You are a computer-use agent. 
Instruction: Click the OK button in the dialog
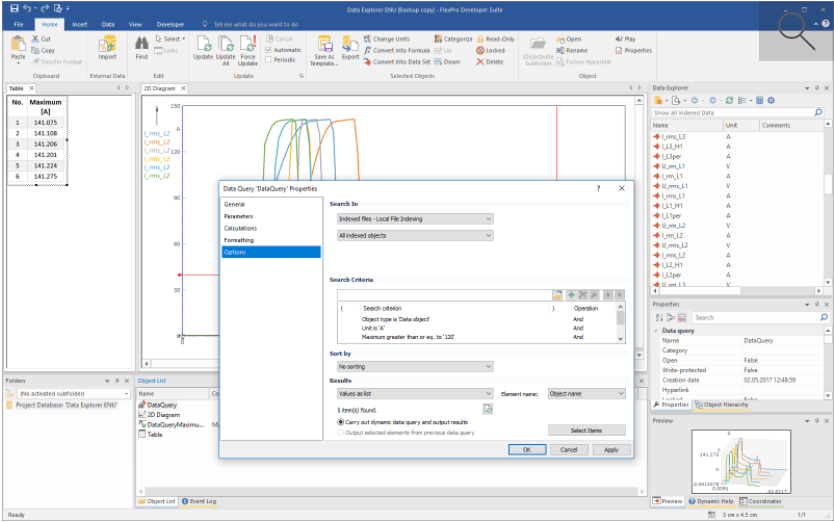pyautogui.click(x=527, y=450)
